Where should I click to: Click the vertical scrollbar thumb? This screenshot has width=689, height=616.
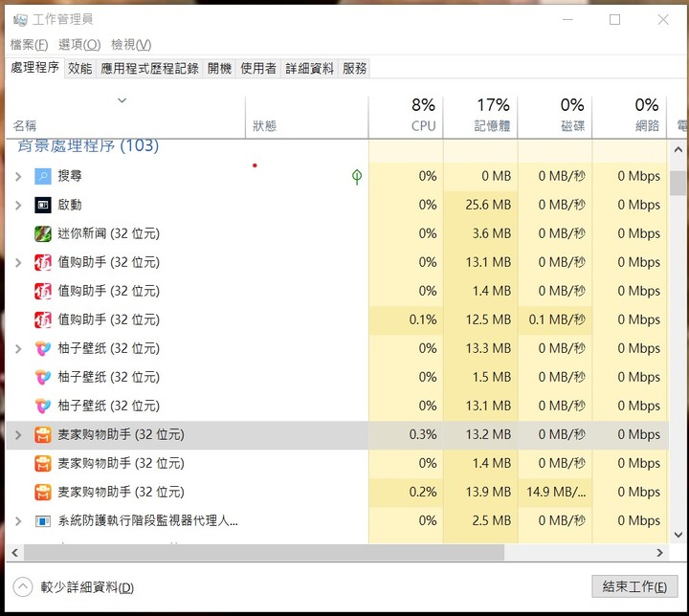pyautogui.click(x=678, y=183)
